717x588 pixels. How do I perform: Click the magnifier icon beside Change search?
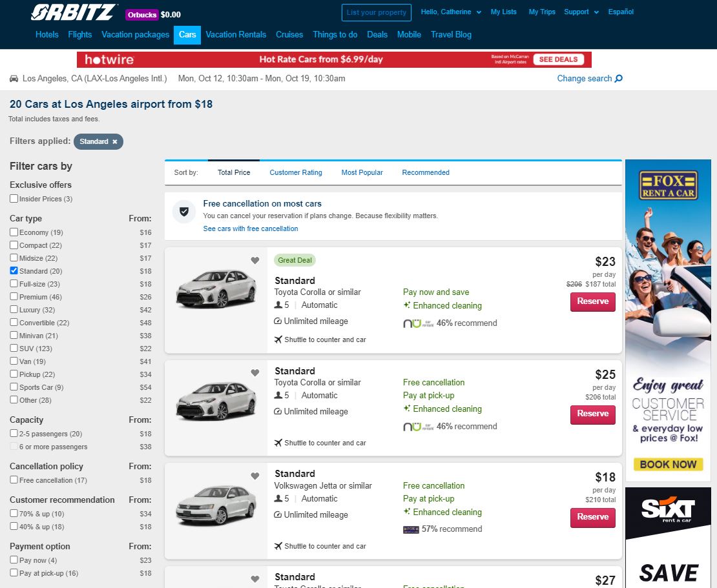pos(619,79)
